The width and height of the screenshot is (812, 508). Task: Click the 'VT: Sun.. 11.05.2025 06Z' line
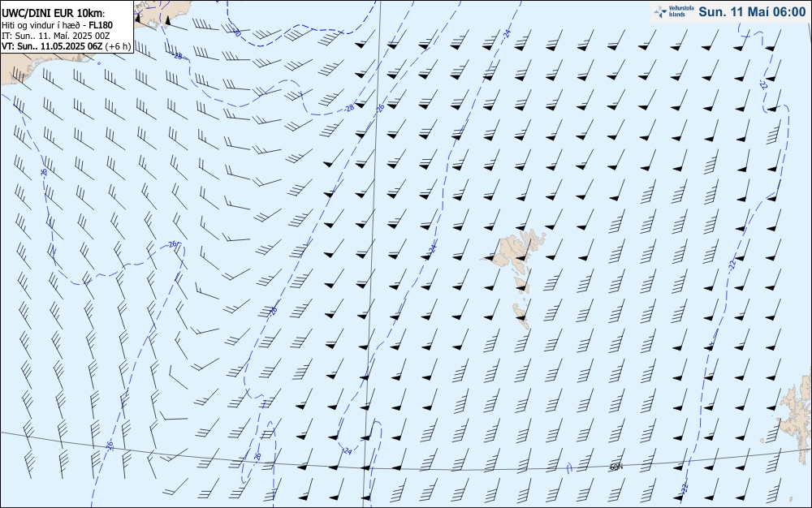[67, 46]
